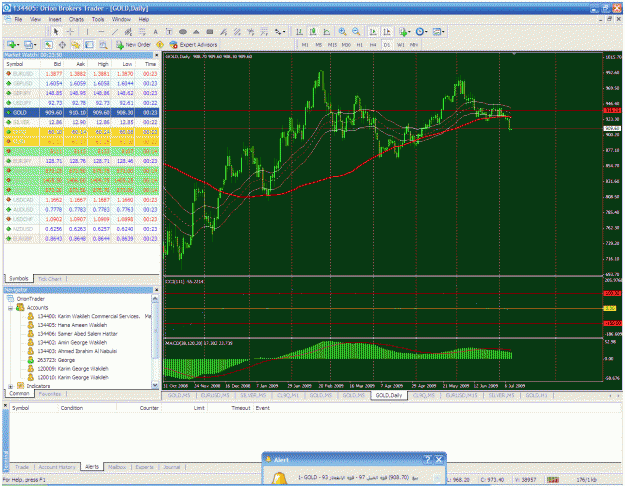Select the GOLD row in Market Watch
Image resolution: width=625 pixels, height=486 pixels.
(82, 112)
